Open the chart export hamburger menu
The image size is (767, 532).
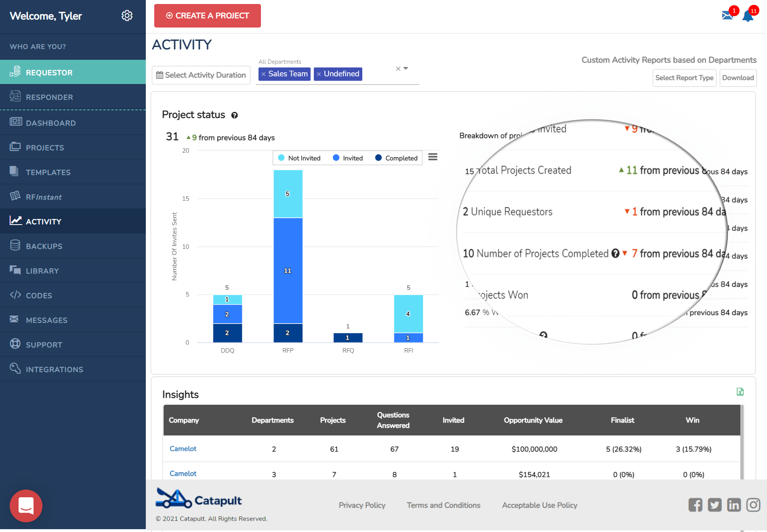click(x=433, y=157)
